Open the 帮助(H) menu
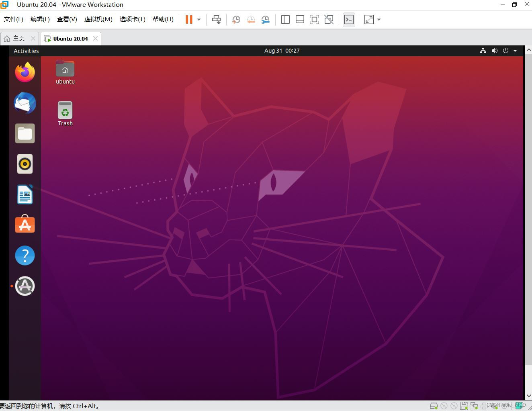This screenshot has height=411, width=532. (163, 19)
